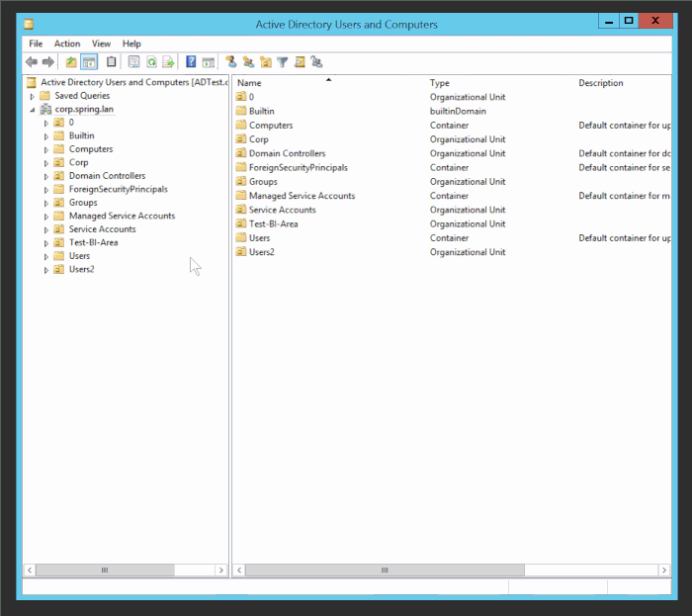Screen dimensions: 692x616
Task: Expand Managed Service Accounts tree node
Action: pyautogui.click(x=45, y=217)
